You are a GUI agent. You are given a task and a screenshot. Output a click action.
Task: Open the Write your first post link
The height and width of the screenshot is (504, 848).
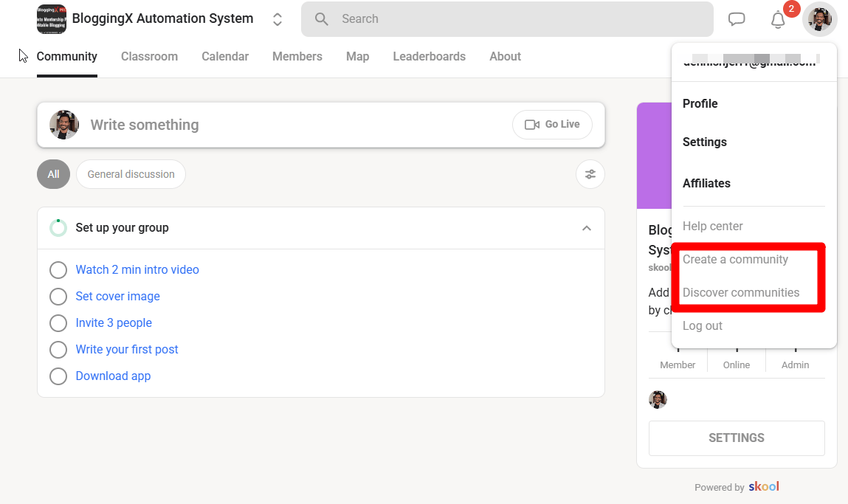pos(127,349)
